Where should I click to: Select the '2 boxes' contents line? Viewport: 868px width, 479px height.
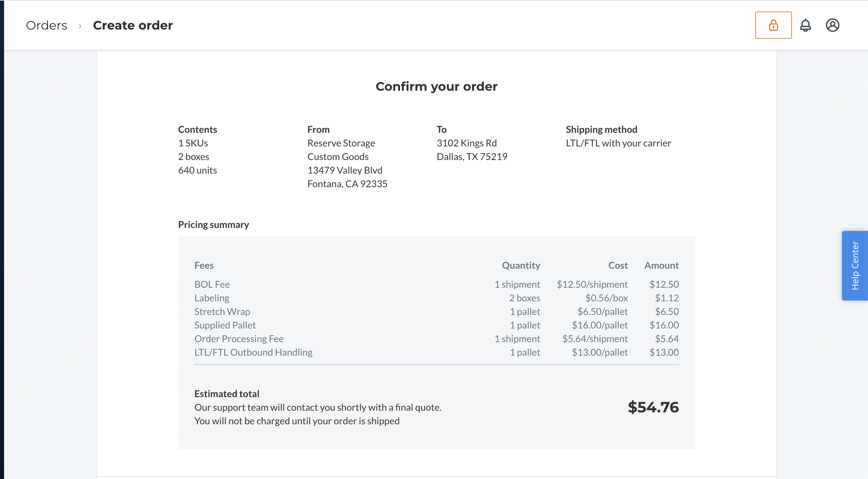pos(194,157)
